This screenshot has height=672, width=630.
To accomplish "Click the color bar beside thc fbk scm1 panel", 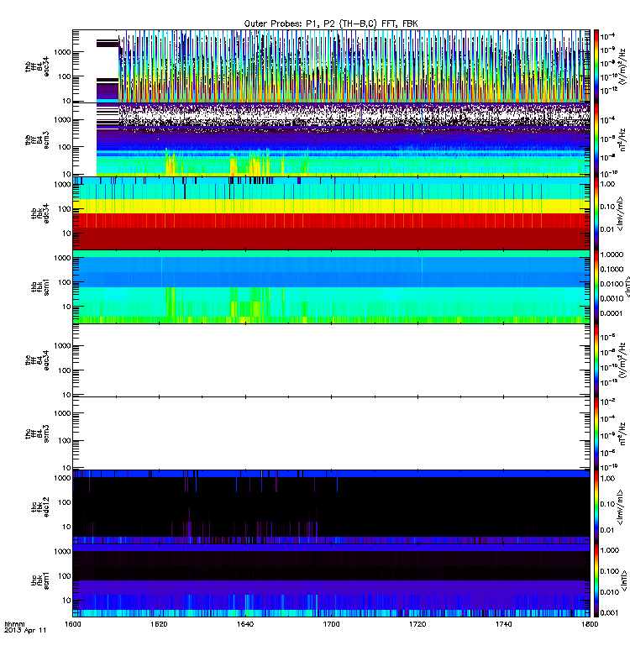I will tap(596, 580).
